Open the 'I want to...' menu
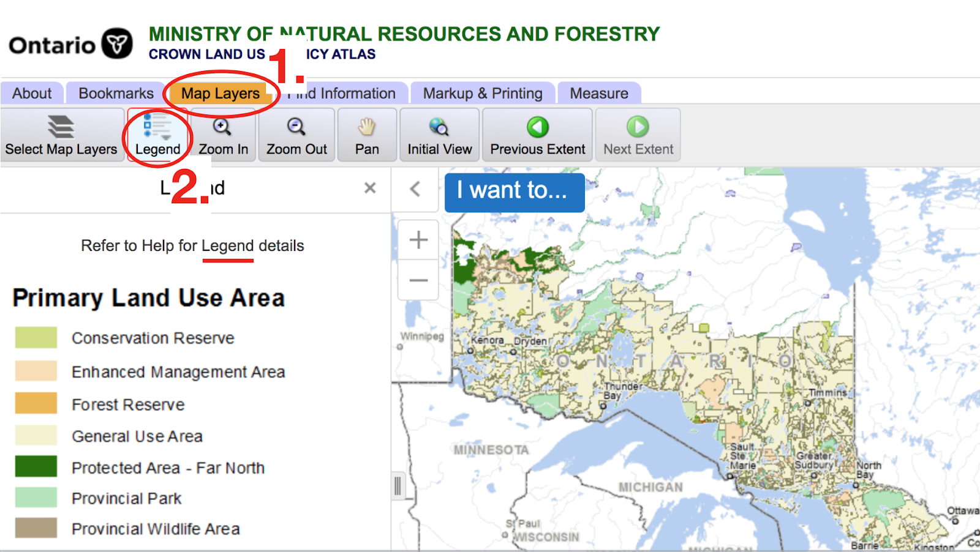This screenshot has width=980, height=552. click(x=514, y=192)
